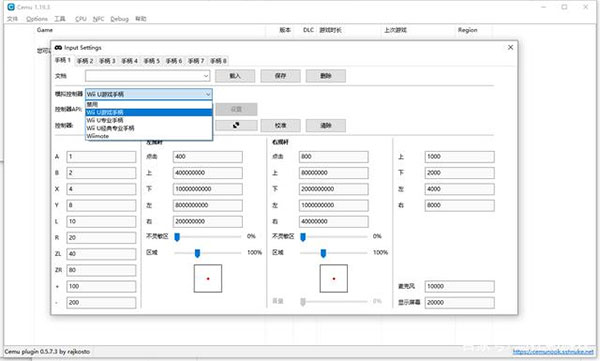Switch to 手柄 7 tab

pyautogui.click(x=196, y=61)
